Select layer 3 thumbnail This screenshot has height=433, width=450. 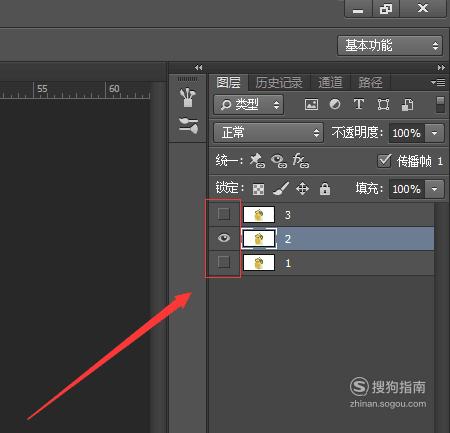pyautogui.click(x=259, y=214)
